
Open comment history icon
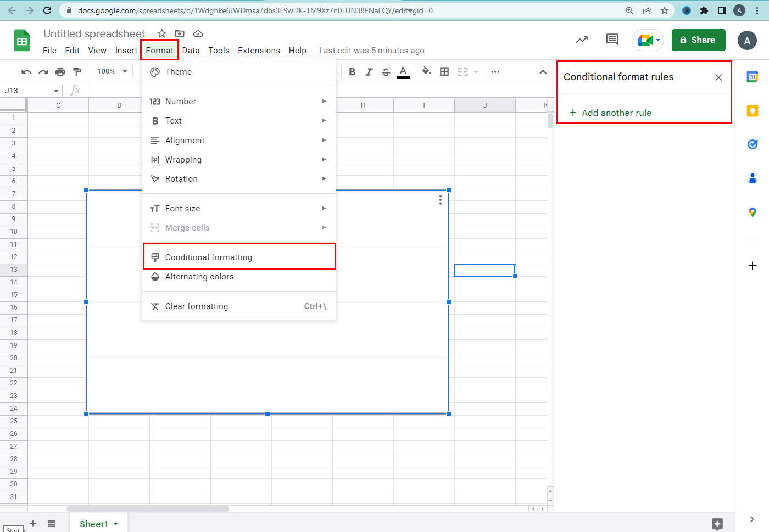pos(612,40)
